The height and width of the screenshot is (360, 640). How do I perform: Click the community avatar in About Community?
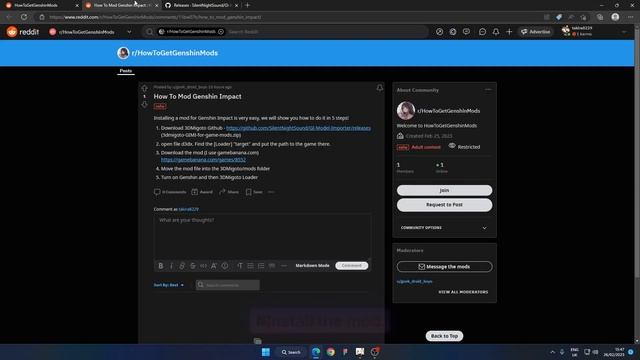pyautogui.click(x=406, y=111)
